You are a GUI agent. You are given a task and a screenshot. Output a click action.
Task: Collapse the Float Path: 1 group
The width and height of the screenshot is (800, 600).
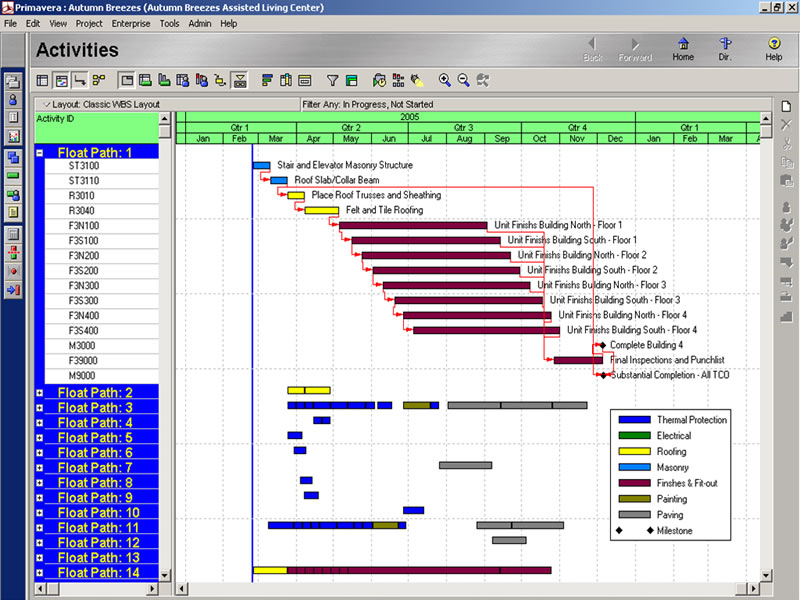(x=40, y=153)
